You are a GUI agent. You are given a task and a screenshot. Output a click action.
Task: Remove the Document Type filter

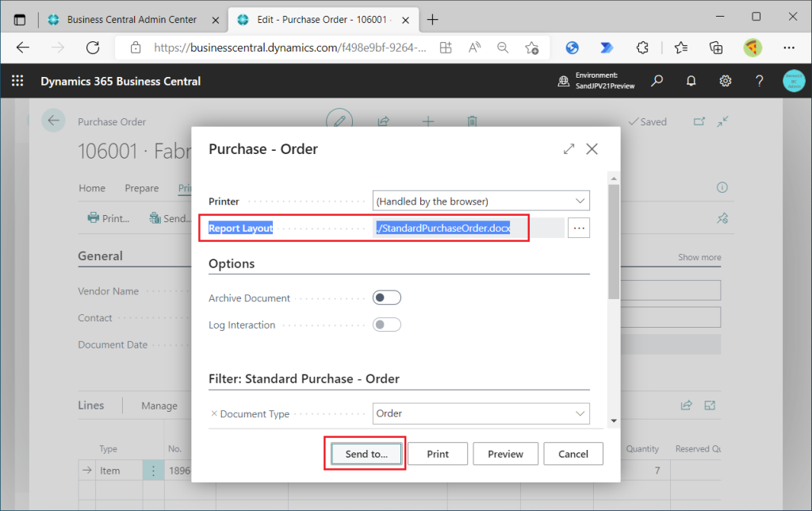pyautogui.click(x=214, y=413)
